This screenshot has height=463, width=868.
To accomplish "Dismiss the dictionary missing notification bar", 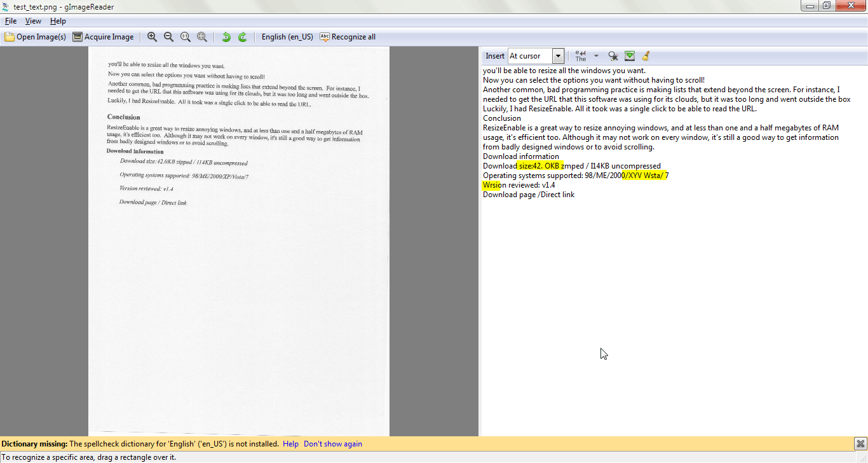I will click(x=860, y=444).
